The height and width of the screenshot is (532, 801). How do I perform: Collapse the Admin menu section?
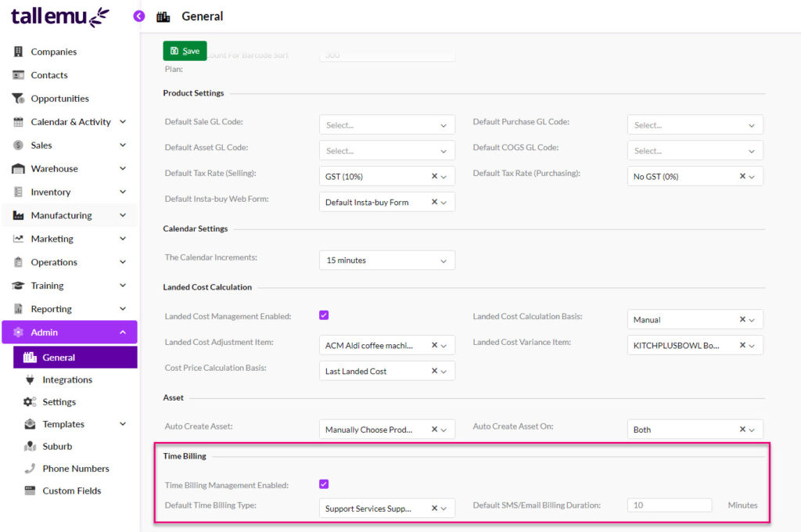123,332
